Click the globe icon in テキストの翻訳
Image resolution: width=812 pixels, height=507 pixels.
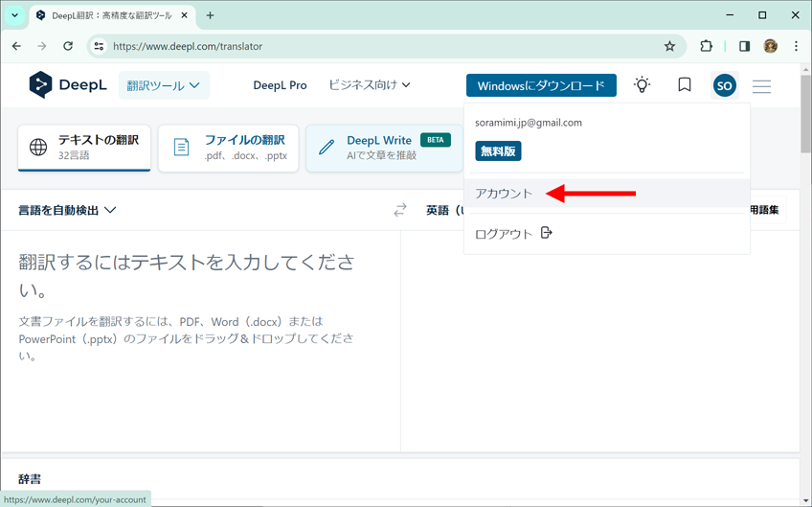tap(38, 148)
